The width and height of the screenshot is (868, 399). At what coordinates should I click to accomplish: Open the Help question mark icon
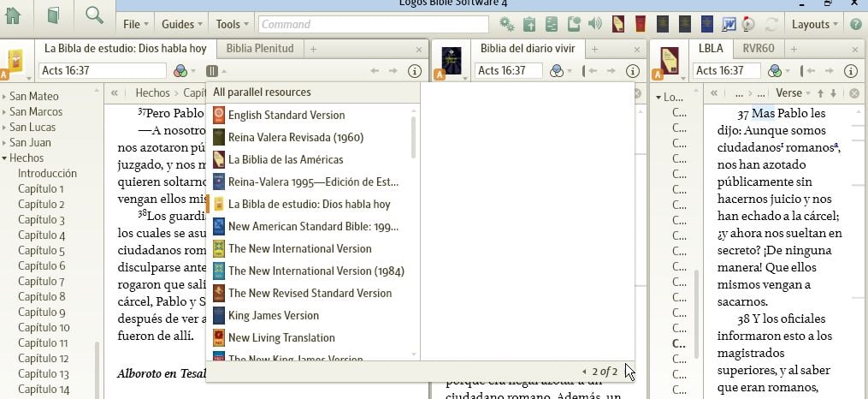coord(855,24)
